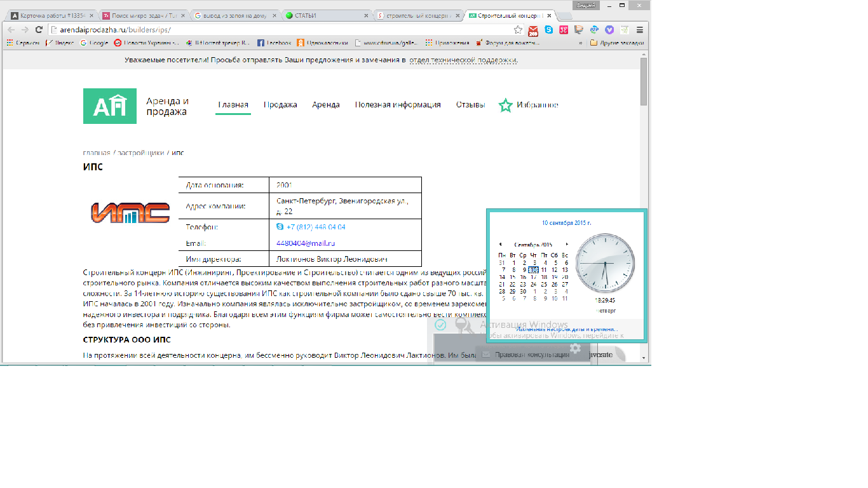868x488 pixels.
Task: Click the pink SE extension icon
Action: click(x=564, y=29)
